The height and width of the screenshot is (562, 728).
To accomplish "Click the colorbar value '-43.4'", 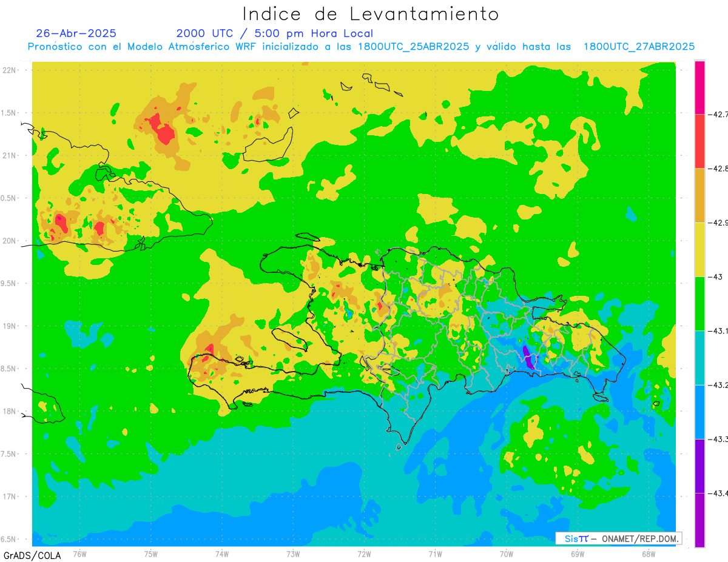I will 719,493.
